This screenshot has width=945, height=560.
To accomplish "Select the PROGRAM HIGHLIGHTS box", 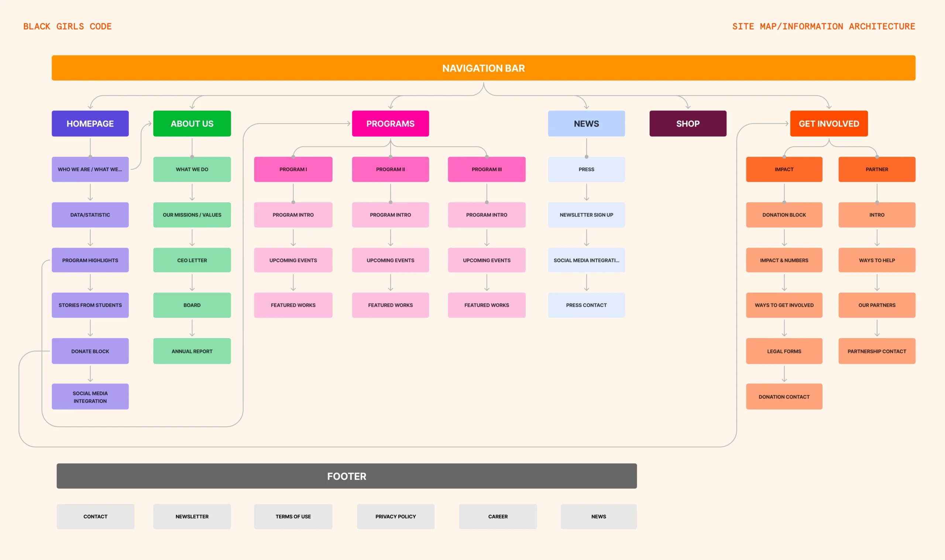I will click(x=90, y=260).
